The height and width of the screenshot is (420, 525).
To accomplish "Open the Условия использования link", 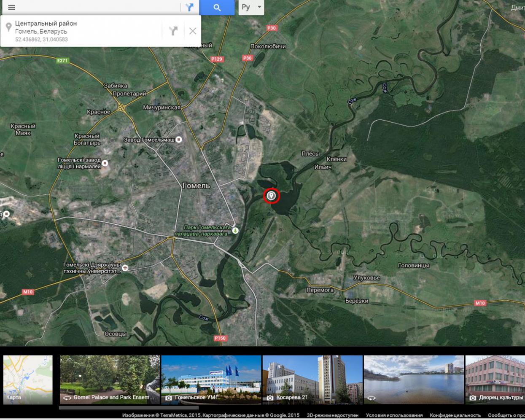I will (x=394, y=415).
